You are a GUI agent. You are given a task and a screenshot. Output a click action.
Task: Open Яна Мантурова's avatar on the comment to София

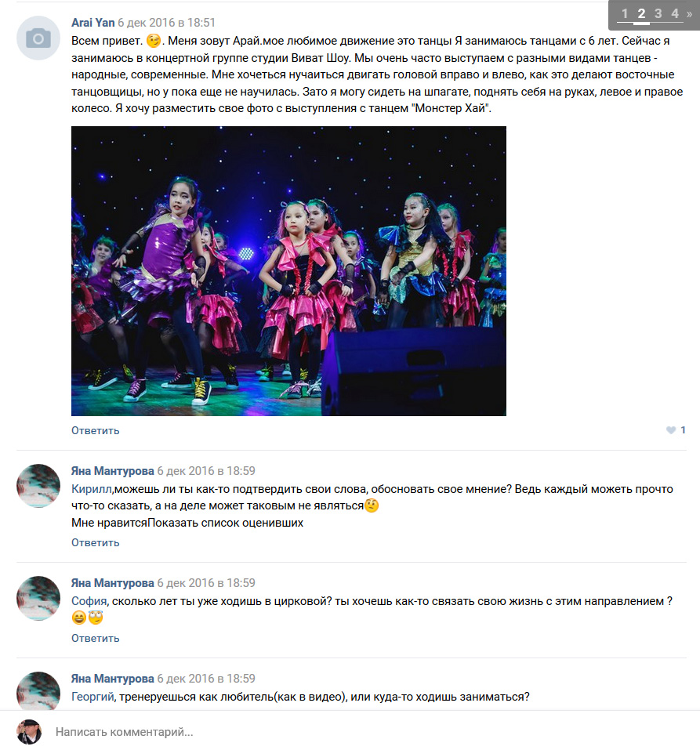tap(38, 598)
